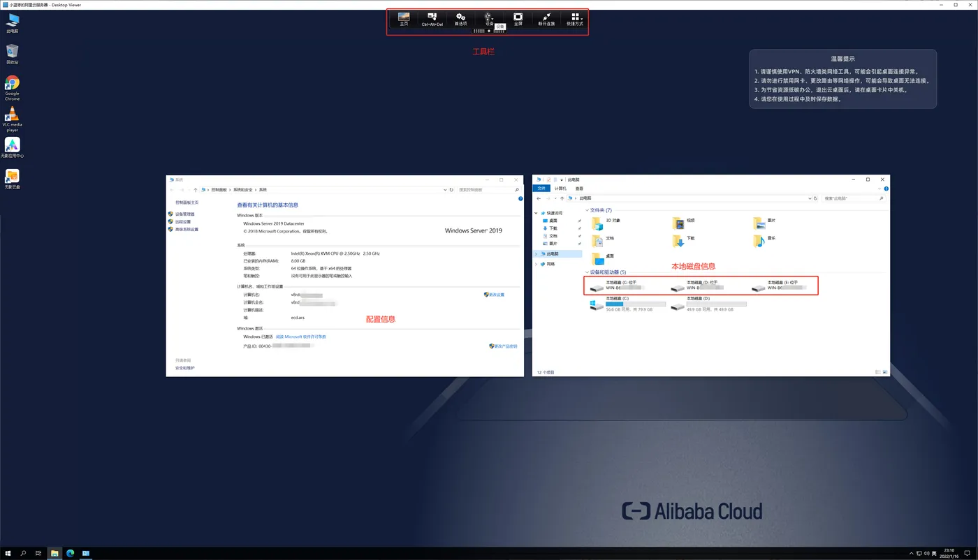This screenshot has width=978, height=560.
Task: Open the 设备 devices menu in the toolbar
Action: click(489, 20)
